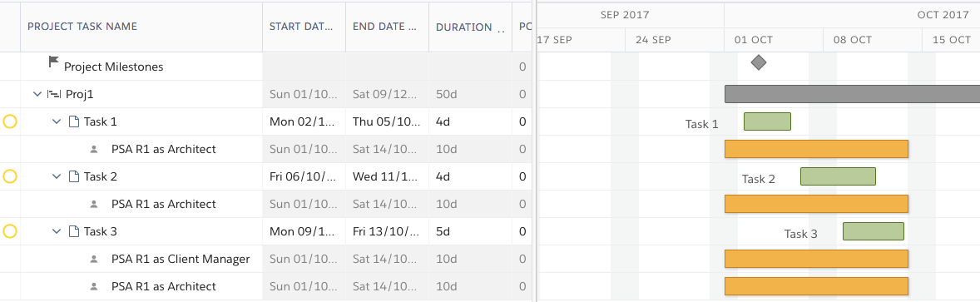Viewport: 980px width, 302px height.
Task: Toggle the yellow status circle for Task 2
Action: click(x=10, y=177)
